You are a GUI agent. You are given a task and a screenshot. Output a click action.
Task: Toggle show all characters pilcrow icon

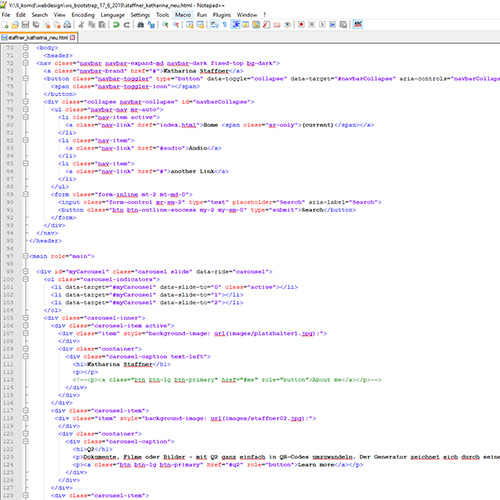click(225, 25)
